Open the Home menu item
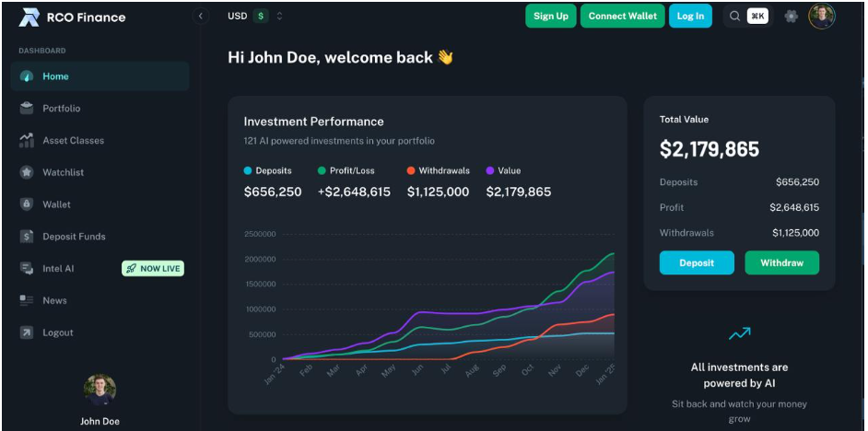This screenshot has height=431, width=868. tap(100, 76)
